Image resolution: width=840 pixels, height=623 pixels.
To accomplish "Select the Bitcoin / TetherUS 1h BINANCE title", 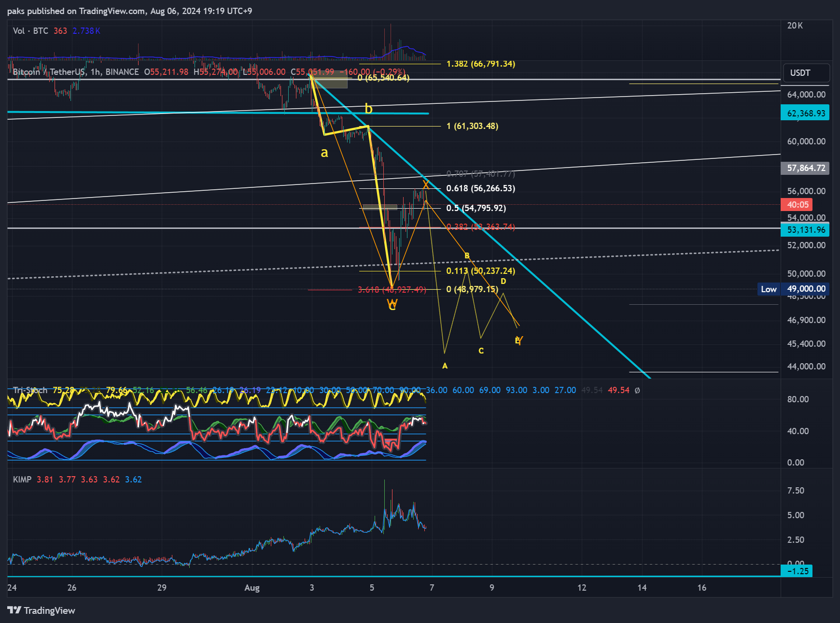I will pyautogui.click(x=76, y=72).
